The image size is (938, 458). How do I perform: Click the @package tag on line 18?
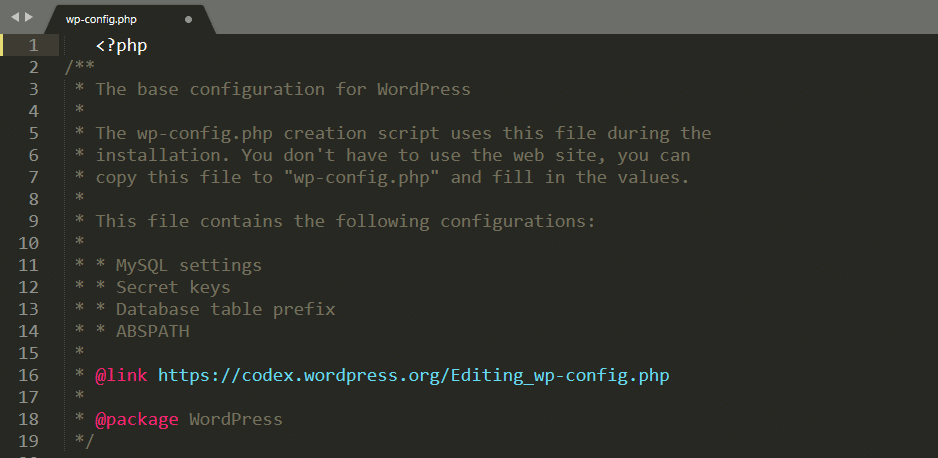[137, 420]
